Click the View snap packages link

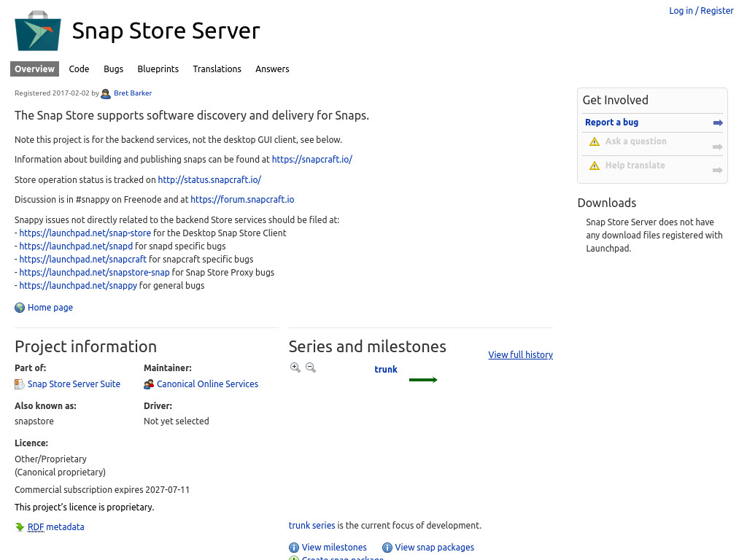click(x=435, y=548)
